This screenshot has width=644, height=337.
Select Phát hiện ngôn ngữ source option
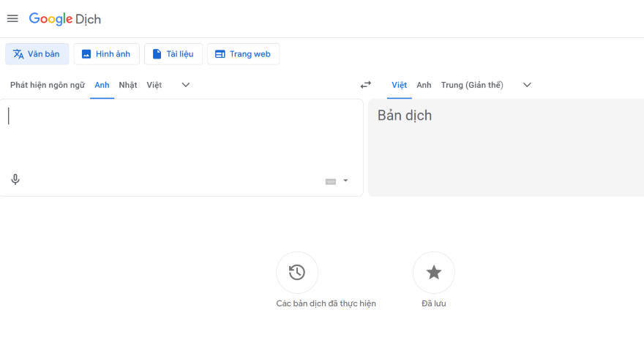(48, 85)
